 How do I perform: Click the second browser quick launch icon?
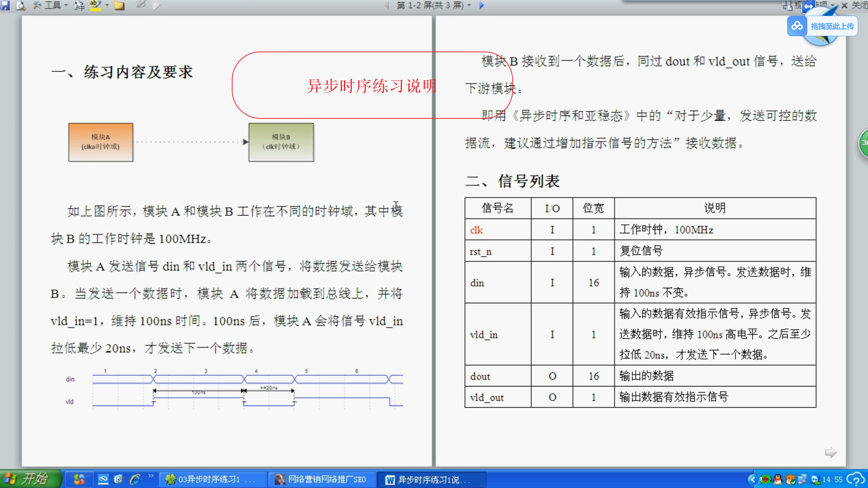(x=118, y=479)
